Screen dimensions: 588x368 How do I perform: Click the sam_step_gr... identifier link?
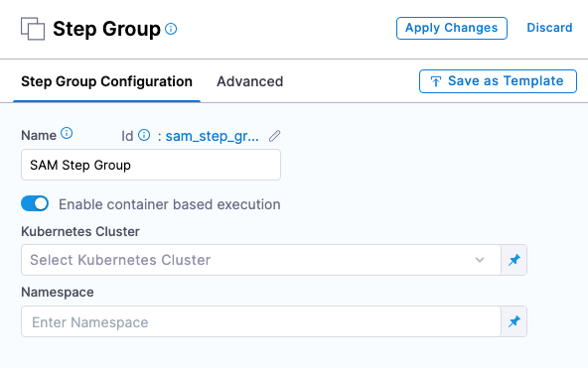[x=213, y=136]
